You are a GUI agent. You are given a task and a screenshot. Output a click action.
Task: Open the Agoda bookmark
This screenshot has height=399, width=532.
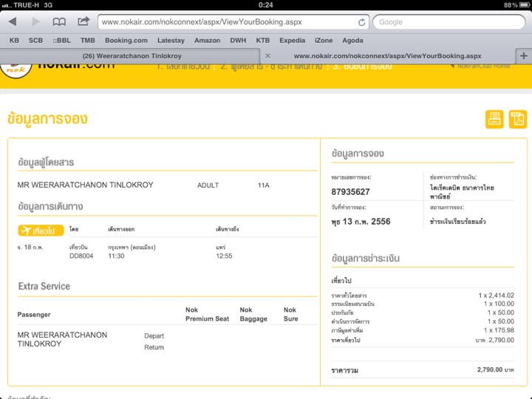coord(352,41)
